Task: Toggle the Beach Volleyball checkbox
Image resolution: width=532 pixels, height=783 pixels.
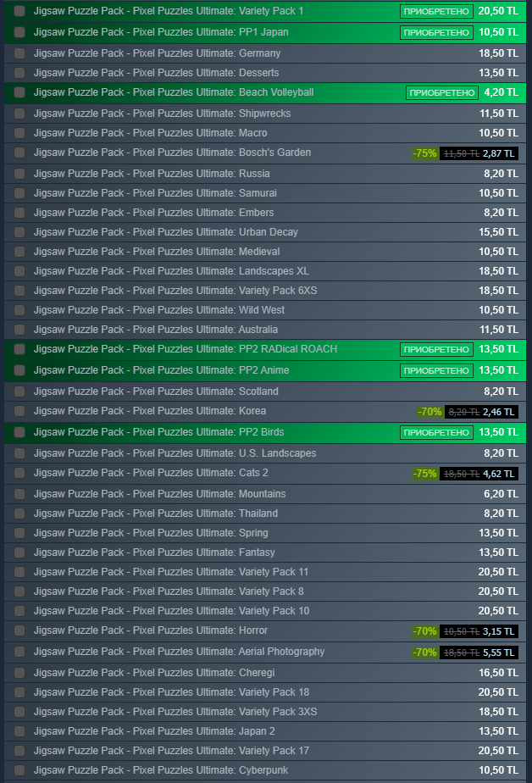Action: [x=19, y=92]
